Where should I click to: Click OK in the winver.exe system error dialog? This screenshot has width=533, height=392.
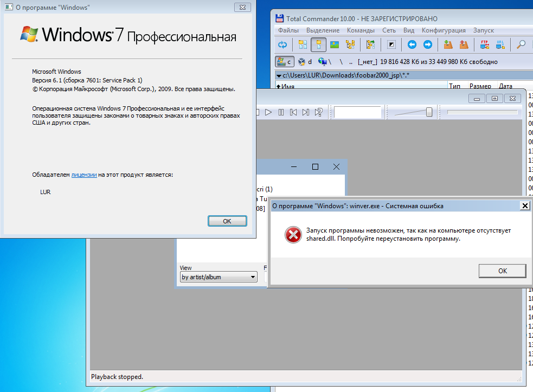coord(503,271)
